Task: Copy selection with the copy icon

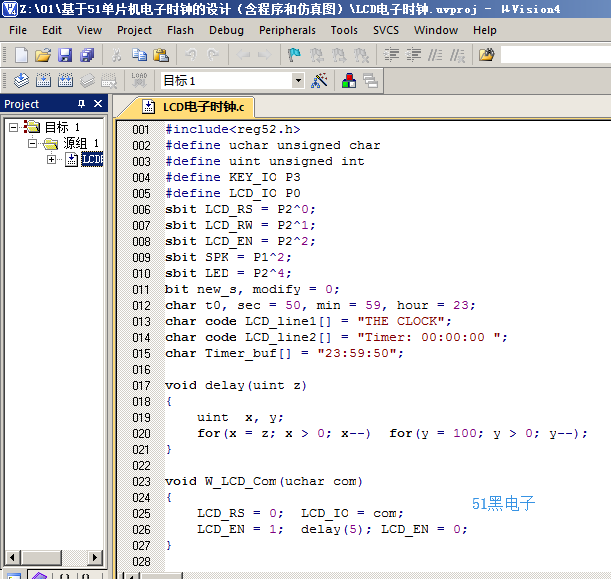Action: point(139,55)
